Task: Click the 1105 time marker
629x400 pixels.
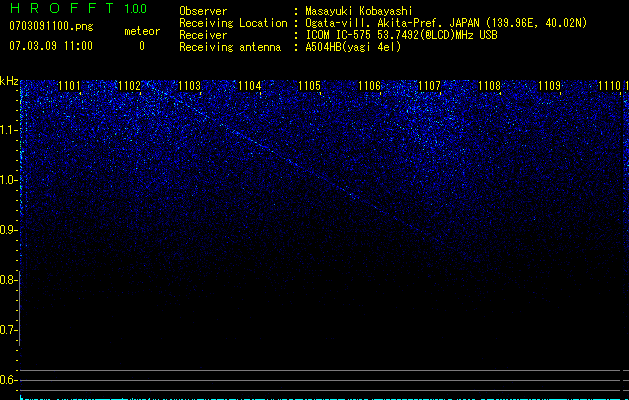Action: [x=310, y=86]
